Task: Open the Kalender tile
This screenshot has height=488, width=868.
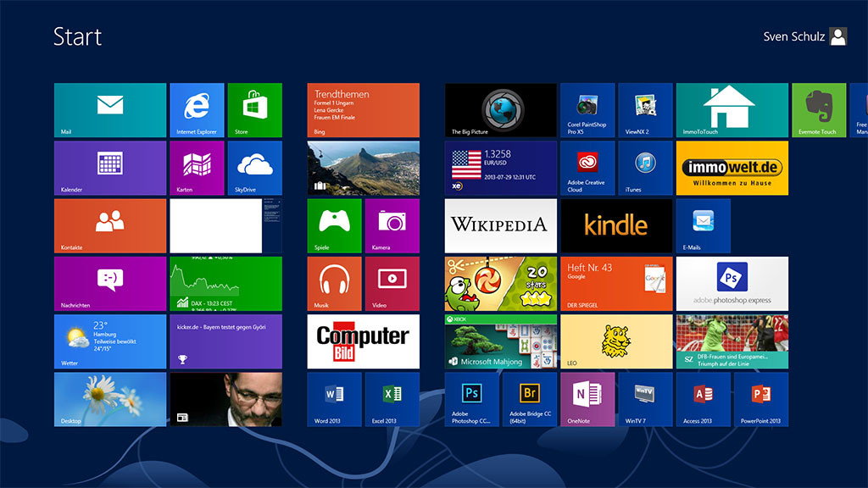Action: point(110,169)
